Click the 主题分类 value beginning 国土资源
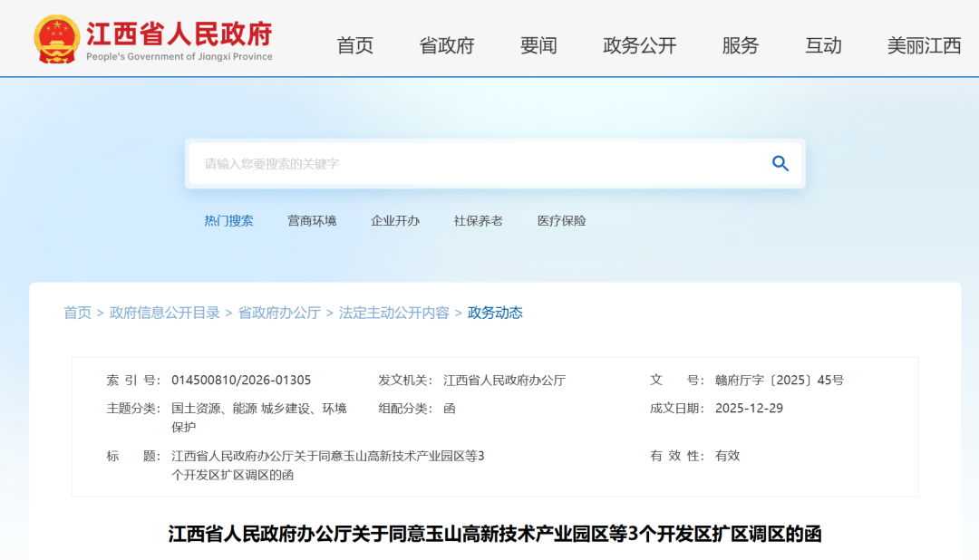 [x=259, y=418]
